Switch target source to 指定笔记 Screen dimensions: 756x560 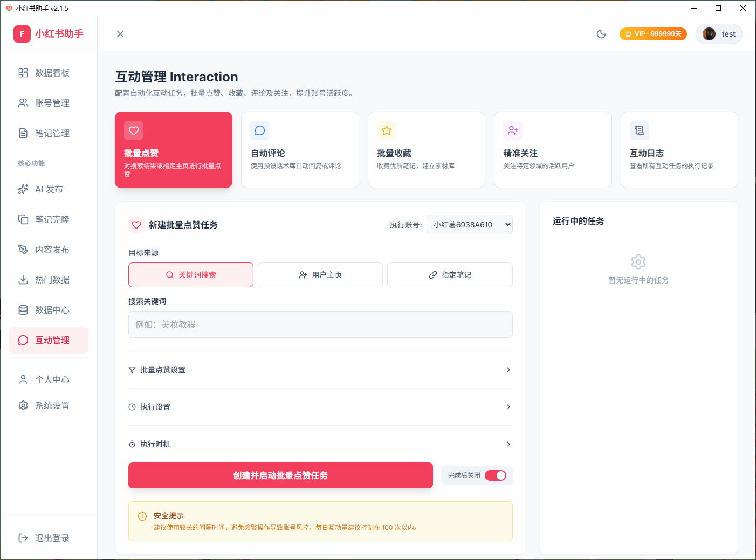coord(449,275)
